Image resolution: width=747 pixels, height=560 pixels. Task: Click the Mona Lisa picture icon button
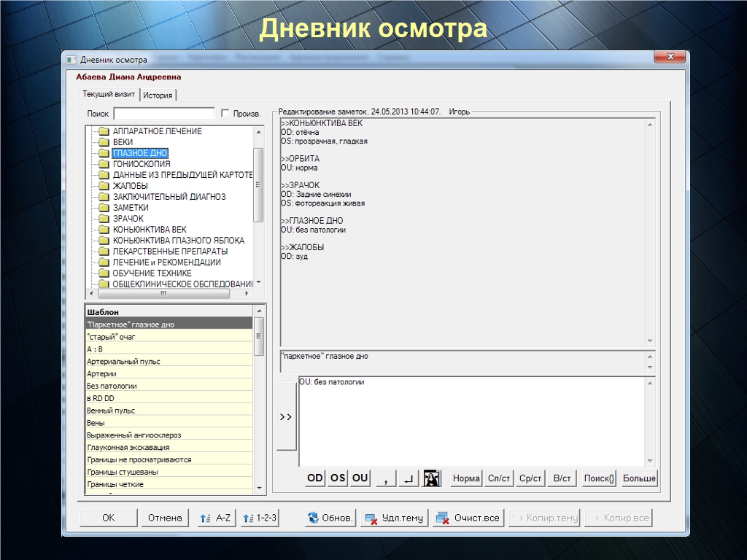click(432, 478)
